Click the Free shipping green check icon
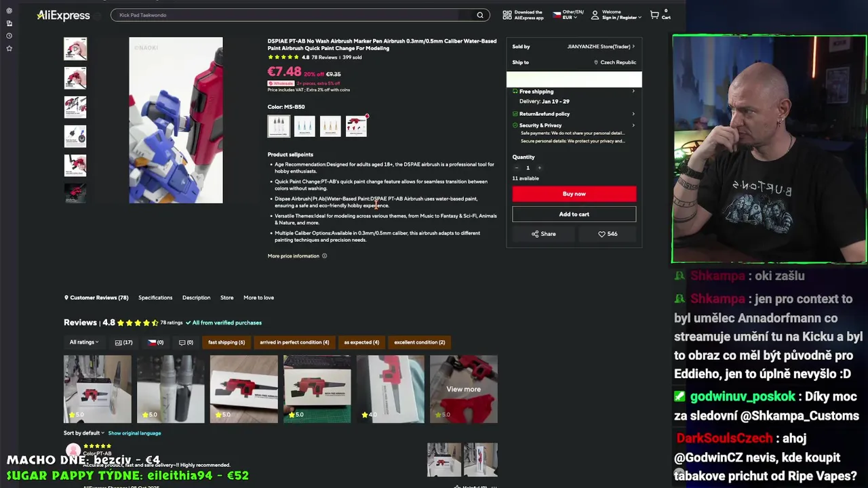 (x=515, y=91)
